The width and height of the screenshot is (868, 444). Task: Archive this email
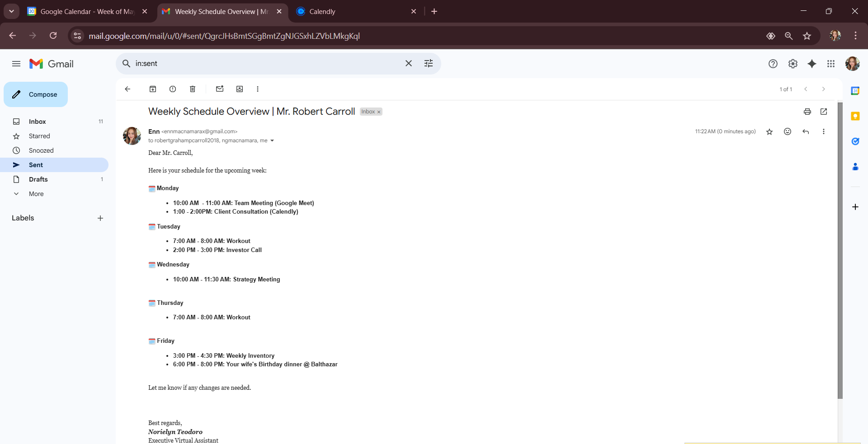[x=153, y=89]
